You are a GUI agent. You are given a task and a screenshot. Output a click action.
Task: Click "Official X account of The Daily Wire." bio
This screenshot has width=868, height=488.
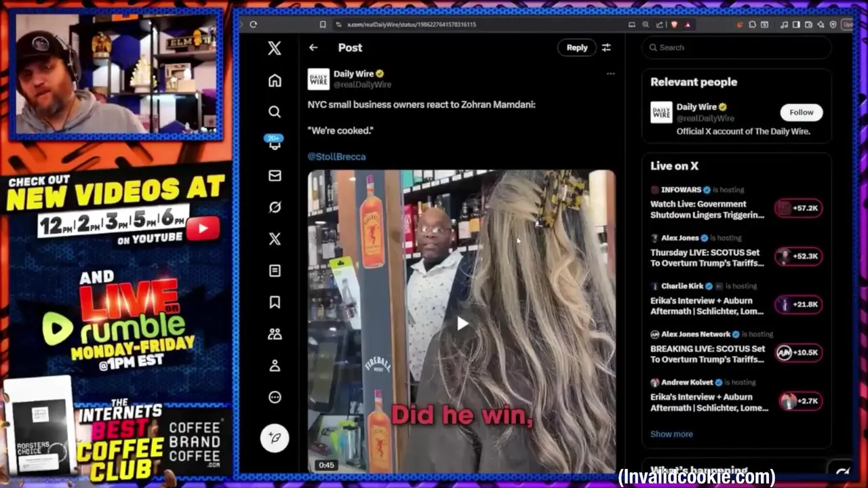[x=743, y=131]
